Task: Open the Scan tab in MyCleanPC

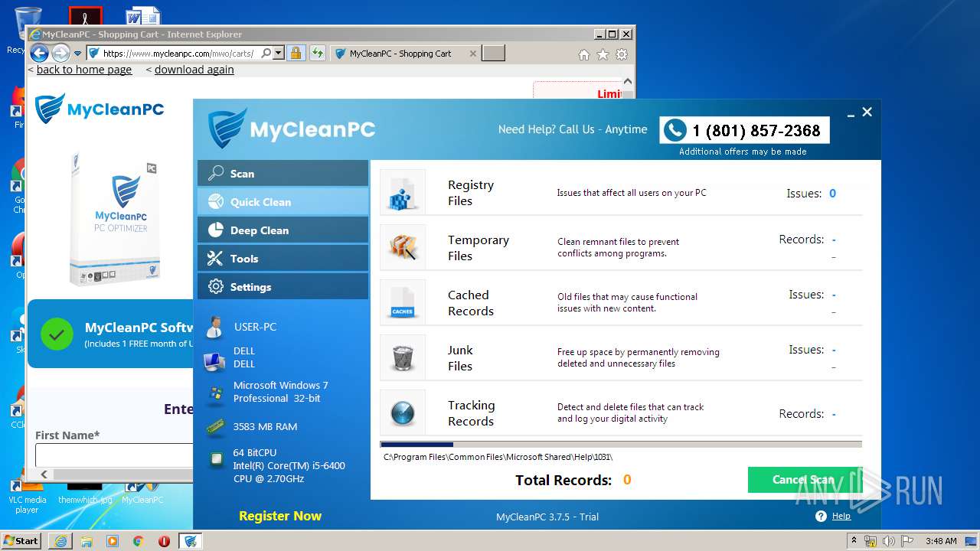Action: 283,174
